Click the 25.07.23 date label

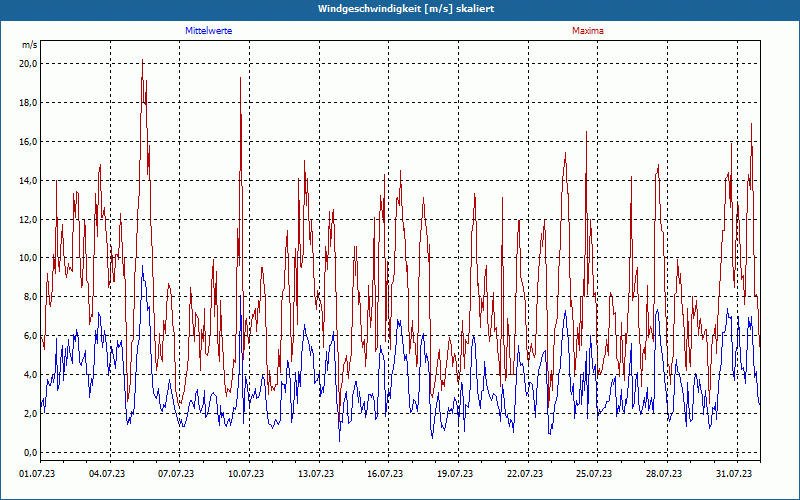click(594, 474)
